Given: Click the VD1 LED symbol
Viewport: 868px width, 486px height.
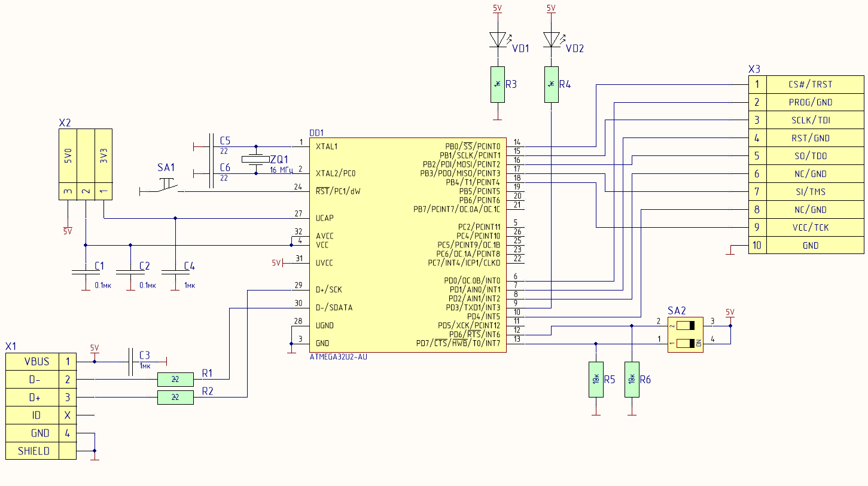Looking at the screenshot, I should pos(497,40).
